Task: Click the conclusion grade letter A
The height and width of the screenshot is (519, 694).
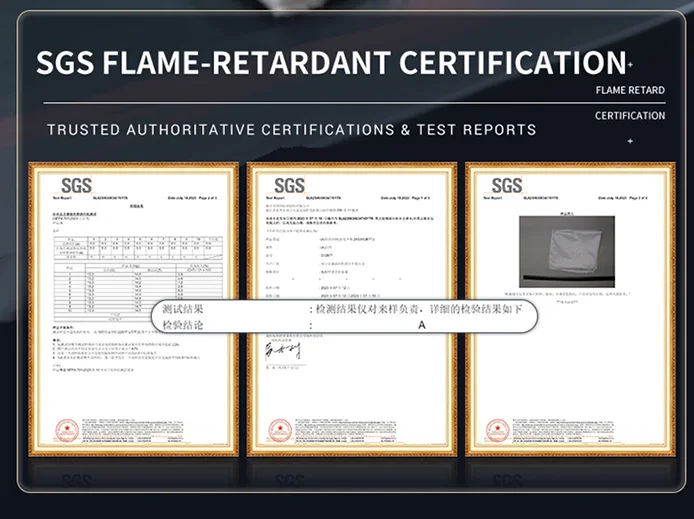Action: (422, 325)
